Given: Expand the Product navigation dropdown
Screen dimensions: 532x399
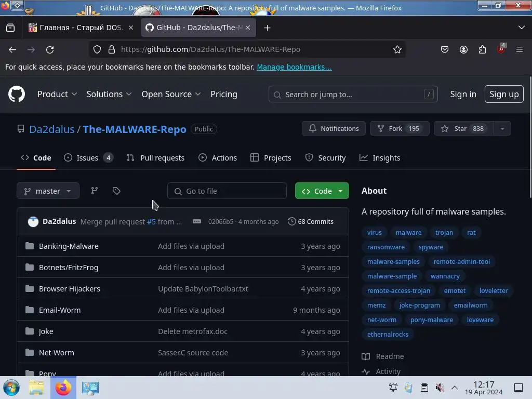Looking at the screenshot, I should tap(57, 94).
